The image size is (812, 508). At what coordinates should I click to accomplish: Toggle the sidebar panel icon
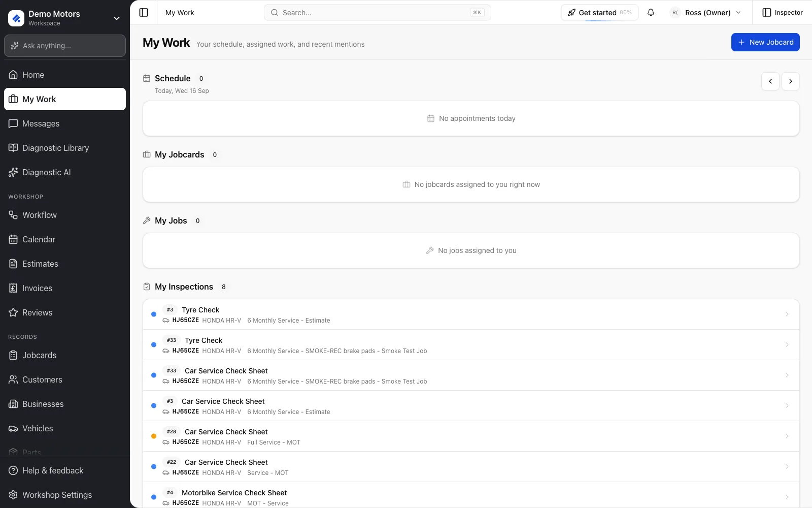(x=144, y=13)
